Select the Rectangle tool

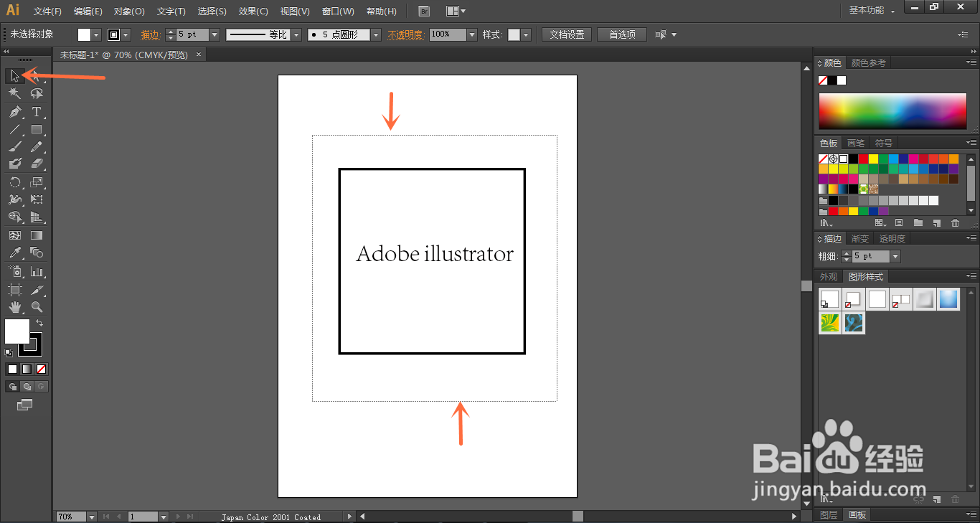[37, 130]
